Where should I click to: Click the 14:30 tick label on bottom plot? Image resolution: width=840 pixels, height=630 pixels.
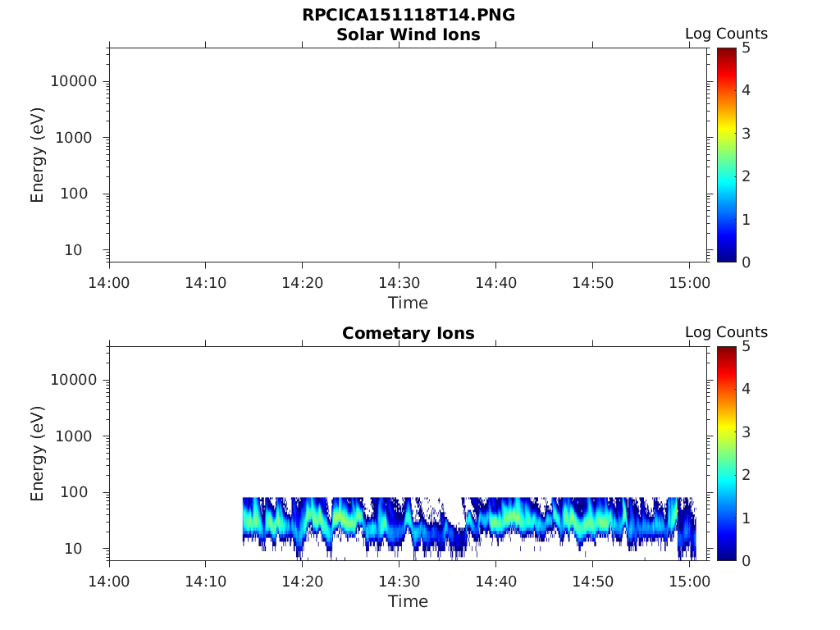click(x=399, y=582)
